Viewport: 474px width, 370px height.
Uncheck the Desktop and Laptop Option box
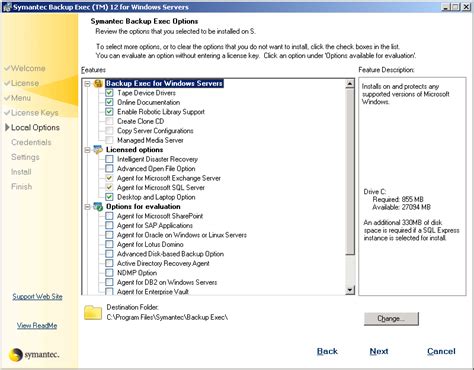tap(109, 197)
